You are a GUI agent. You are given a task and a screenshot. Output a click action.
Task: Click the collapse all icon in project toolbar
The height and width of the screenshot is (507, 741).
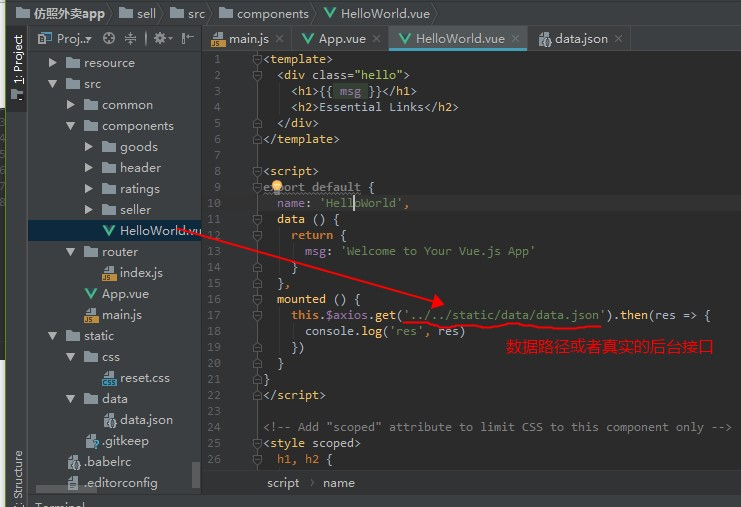coord(130,38)
